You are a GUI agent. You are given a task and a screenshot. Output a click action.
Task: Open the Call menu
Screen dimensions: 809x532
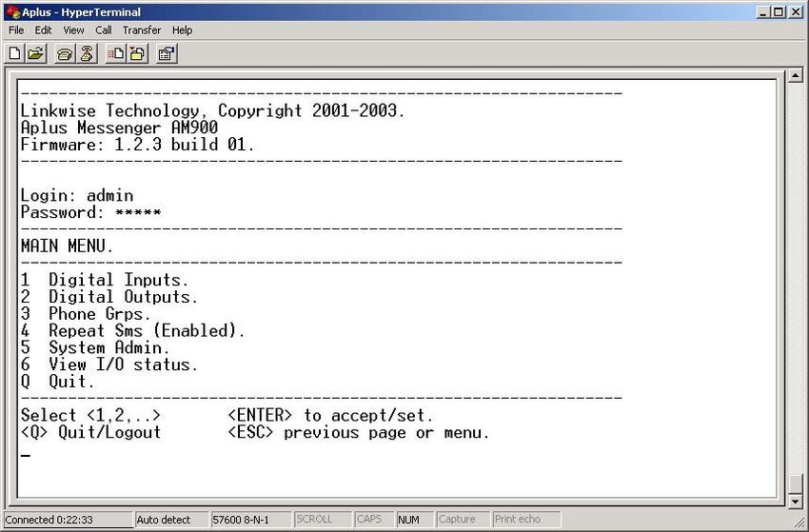[x=104, y=30]
